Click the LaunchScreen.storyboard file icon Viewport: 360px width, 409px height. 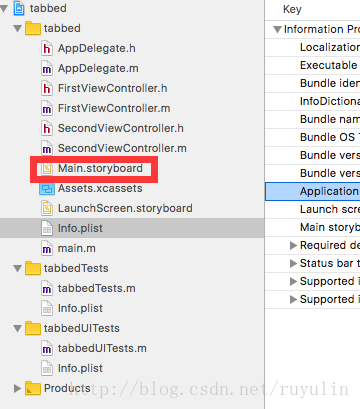click(x=47, y=208)
